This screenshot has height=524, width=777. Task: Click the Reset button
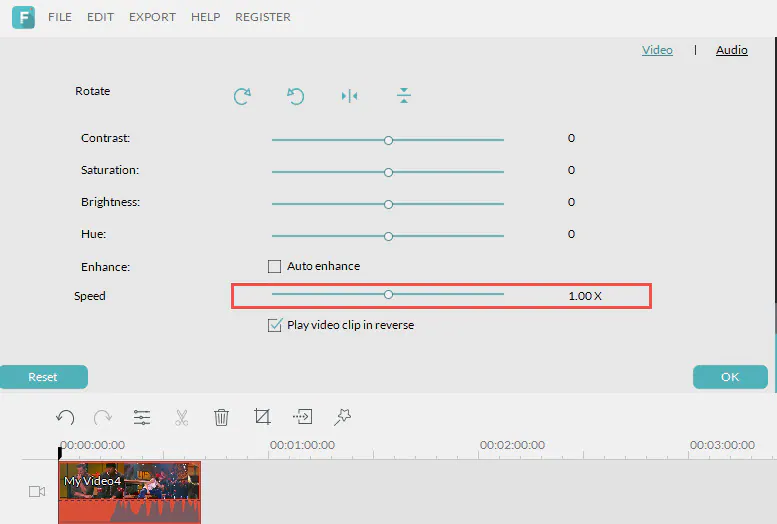click(x=44, y=377)
